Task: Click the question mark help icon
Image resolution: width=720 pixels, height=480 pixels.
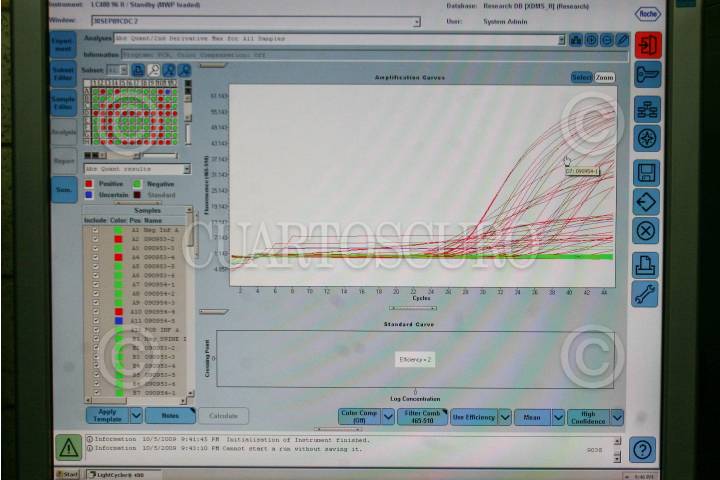Action: [643, 449]
